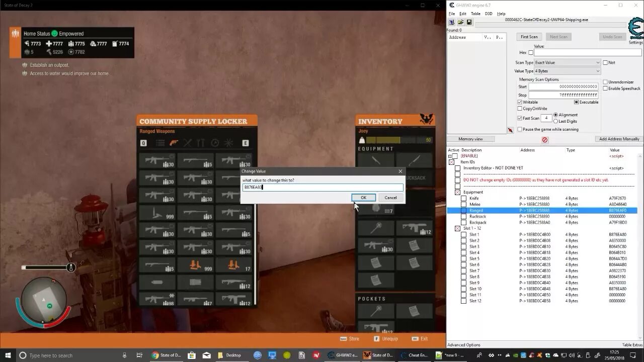Click the Windows Start button
The image size is (644, 362).
pos(8,355)
